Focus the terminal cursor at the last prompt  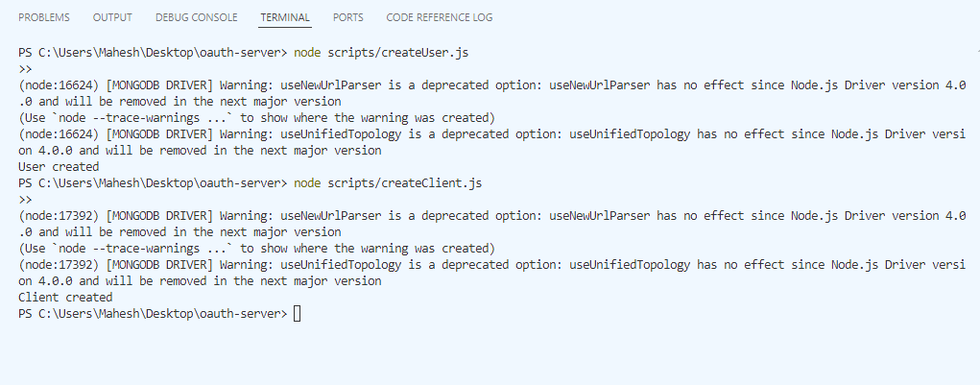tap(298, 314)
